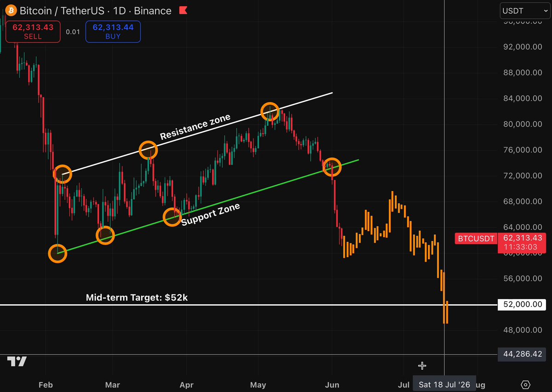Viewport: 552px width, 392px height.
Task: Click the BTCUSDT red price tag
Action: 476,239
